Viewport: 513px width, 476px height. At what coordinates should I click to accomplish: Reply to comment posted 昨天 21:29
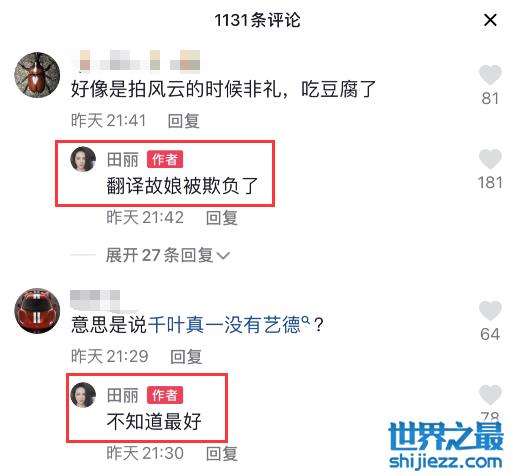point(186,356)
